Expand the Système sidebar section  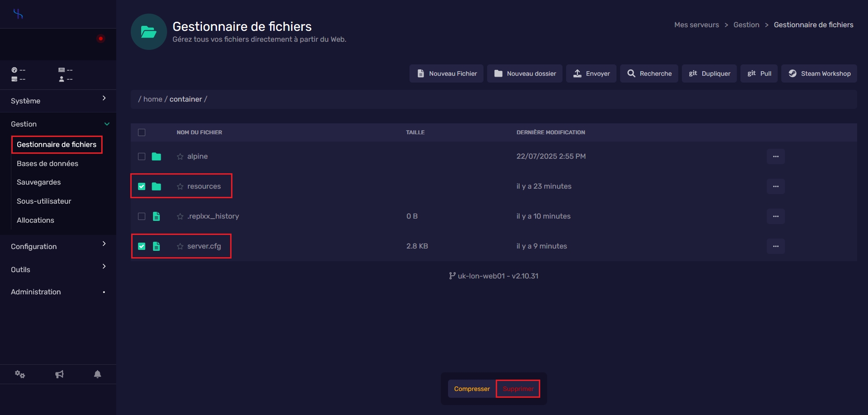pyautogui.click(x=58, y=101)
